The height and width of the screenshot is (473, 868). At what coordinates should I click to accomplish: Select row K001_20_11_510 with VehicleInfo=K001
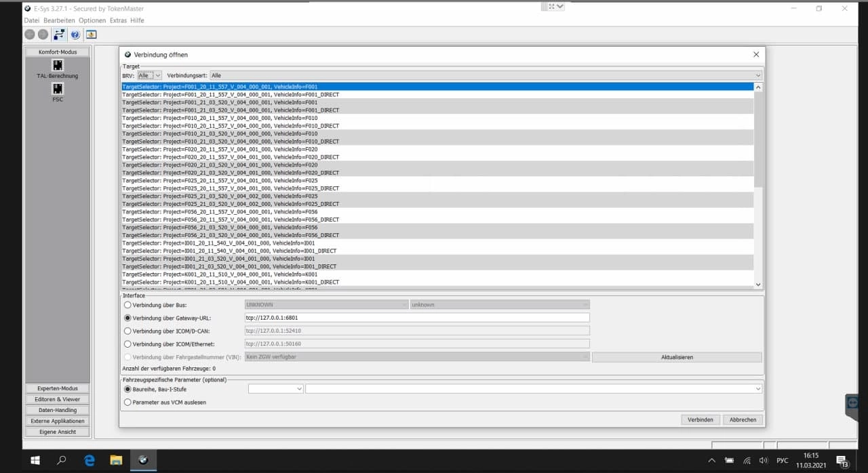(x=437, y=274)
